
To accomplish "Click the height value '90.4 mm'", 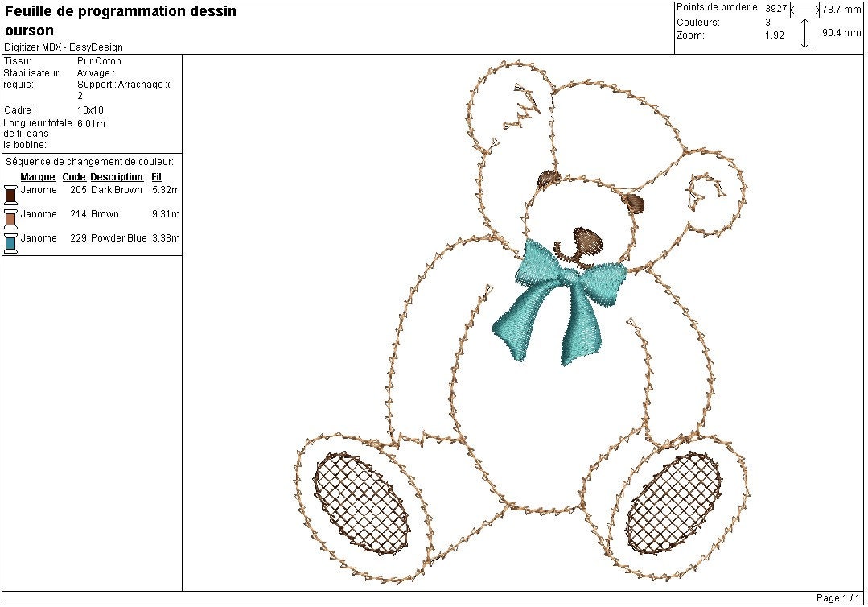I will tap(841, 33).
